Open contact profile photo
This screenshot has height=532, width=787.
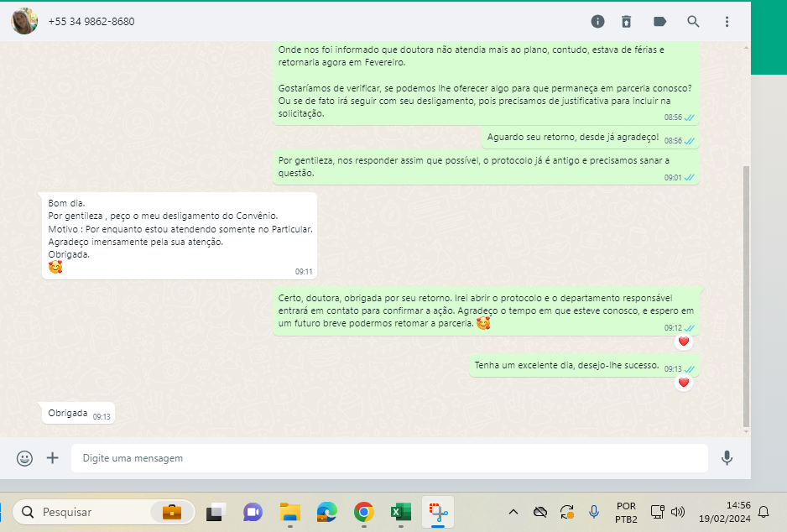click(24, 21)
